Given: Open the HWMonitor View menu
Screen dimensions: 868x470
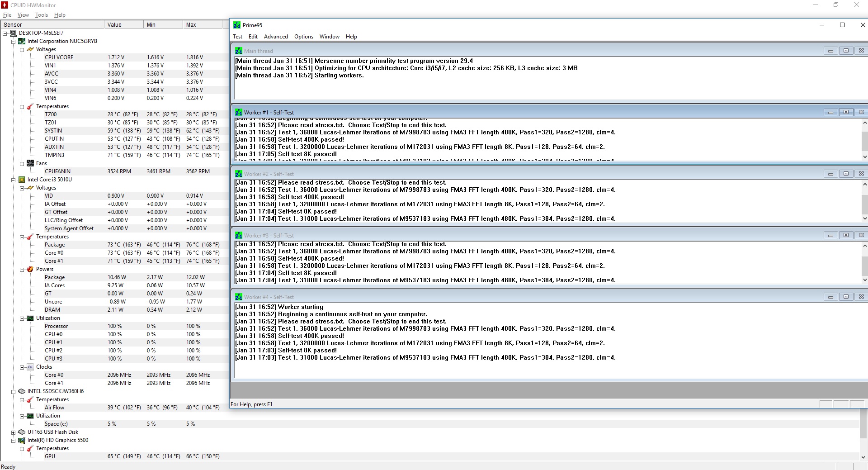Looking at the screenshot, I should 23,15.
